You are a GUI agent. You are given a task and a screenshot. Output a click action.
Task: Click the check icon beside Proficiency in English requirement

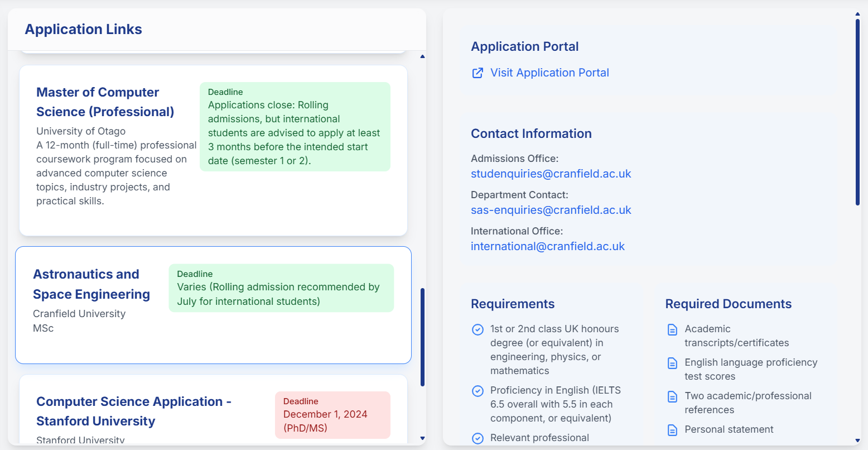(478, 391)
